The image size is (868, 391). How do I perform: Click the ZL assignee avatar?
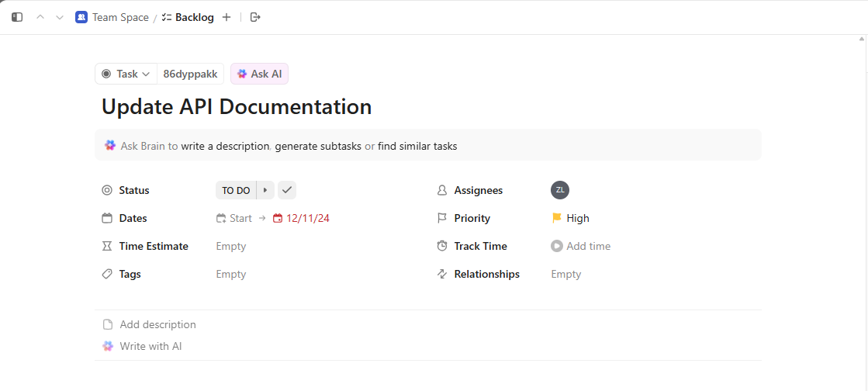click(560, 190)
